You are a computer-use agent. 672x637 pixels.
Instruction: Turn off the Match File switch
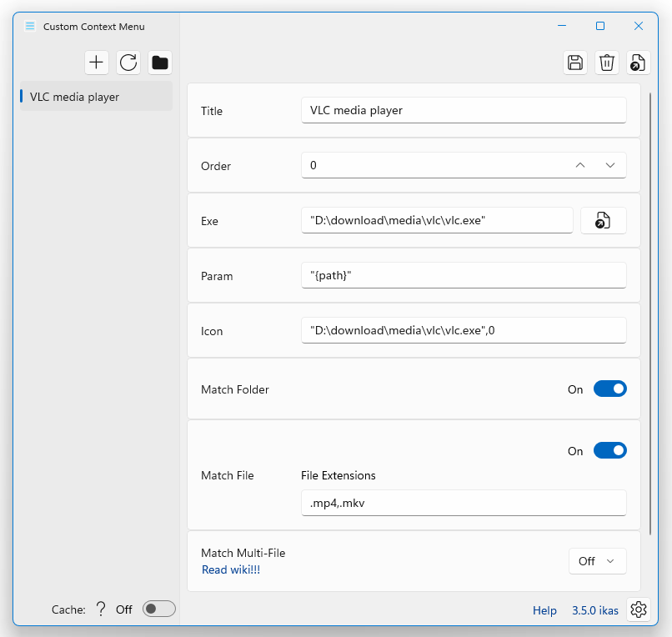tap(609, 450)
